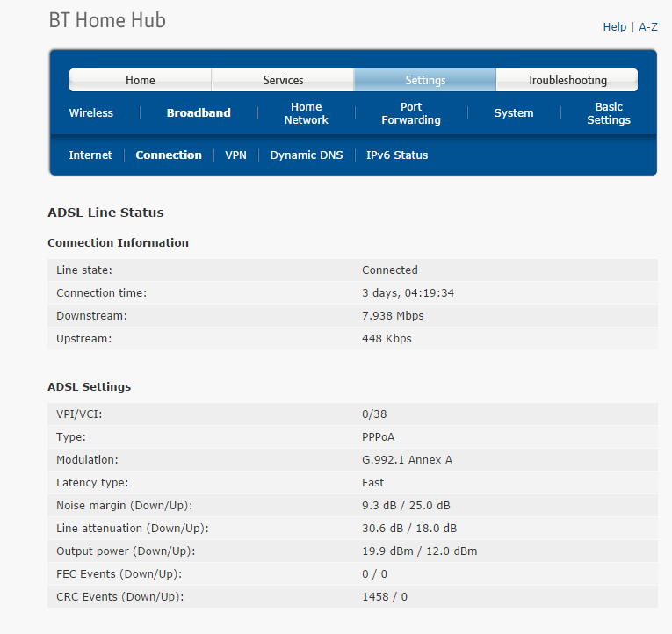
Task: Click the 'Type:' label
Action: click(x=71, y=437)
